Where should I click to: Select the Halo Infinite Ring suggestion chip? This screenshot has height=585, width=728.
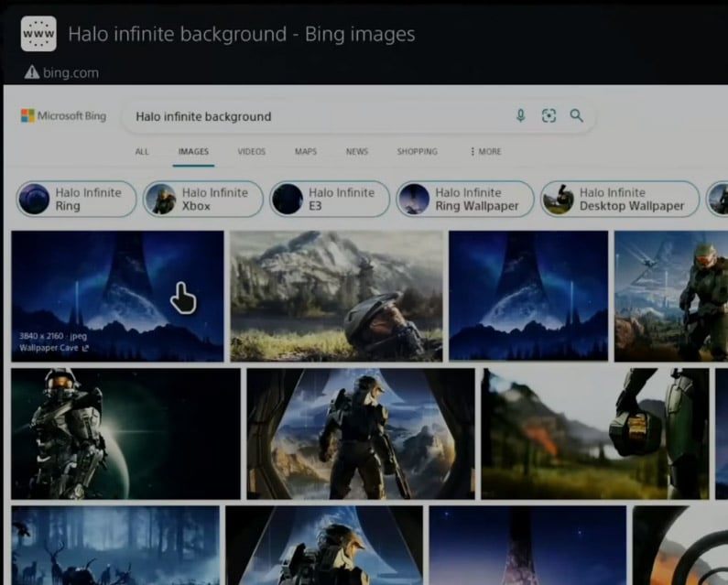point(76,200)
